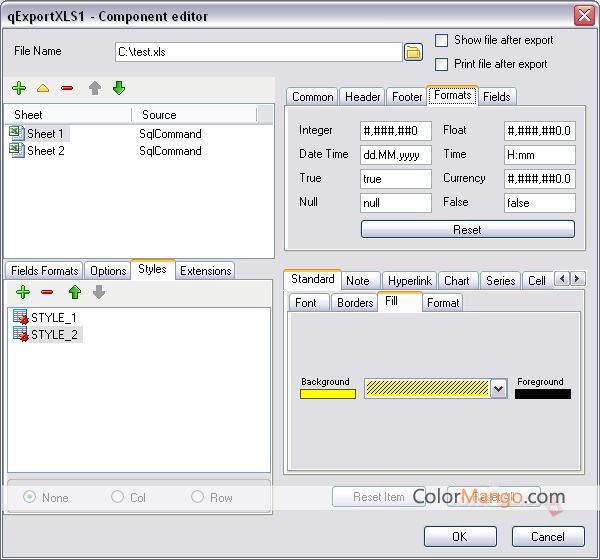Screen dimensions: 600x560
Task: Click the Cancel button
Action: point(548,537)
